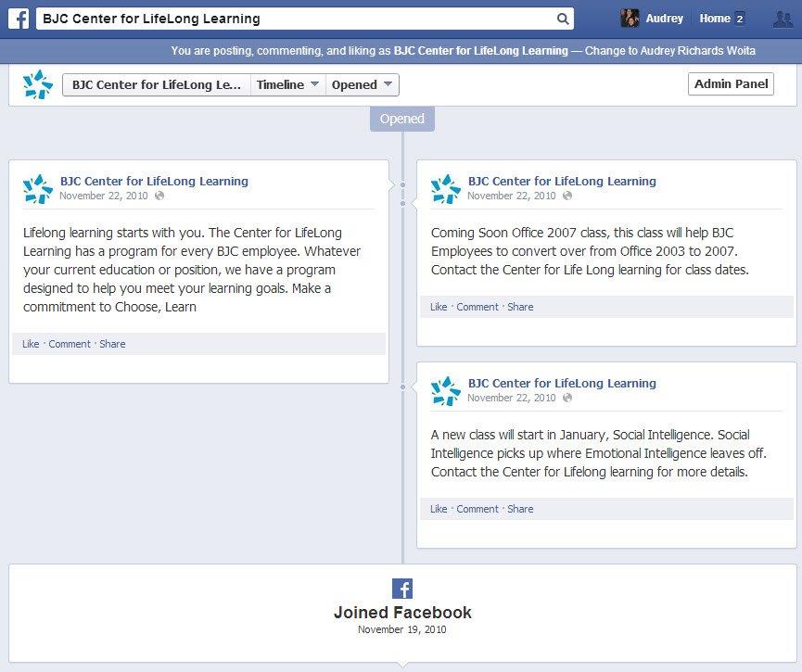Click page name on Social Intelligence post
The image size is (802, 672).
562,383
